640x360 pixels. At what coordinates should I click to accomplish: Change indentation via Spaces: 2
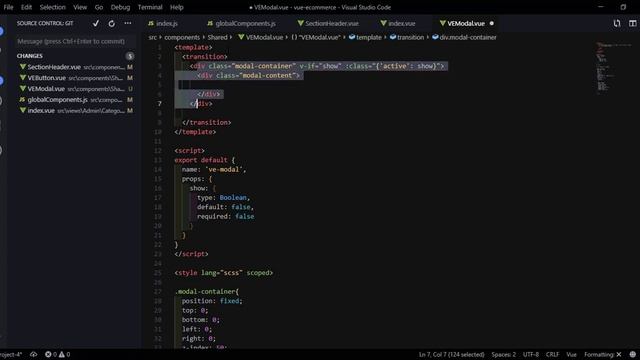pyautogui.click(x=503, y=354)
